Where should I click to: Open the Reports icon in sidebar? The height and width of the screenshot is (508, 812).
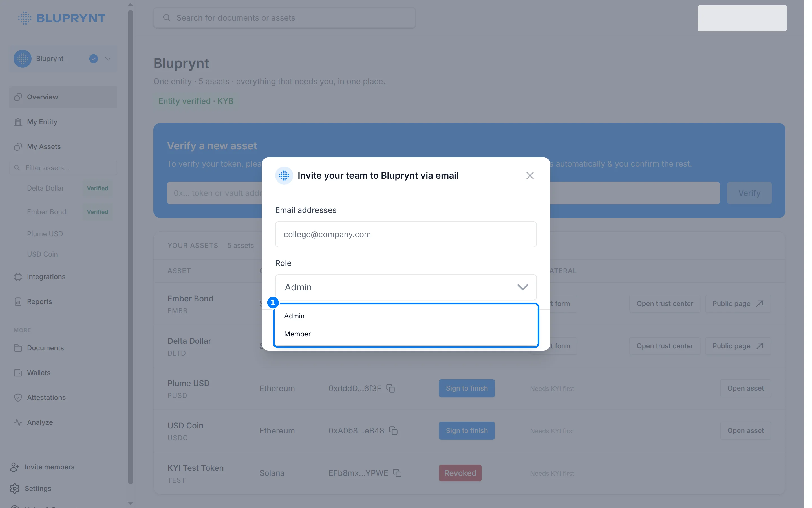pos(18,302)
